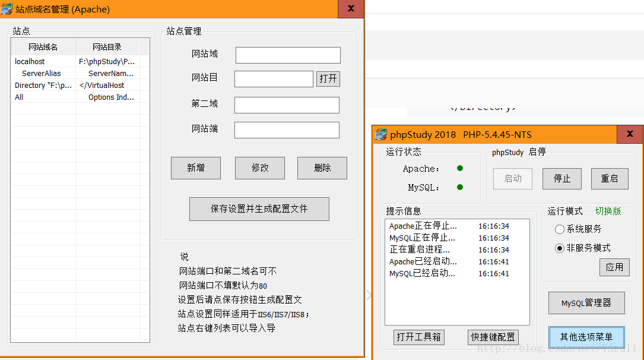644x360 pixels.
Task: Click 停止 to stop services
Action: point(562,178)
